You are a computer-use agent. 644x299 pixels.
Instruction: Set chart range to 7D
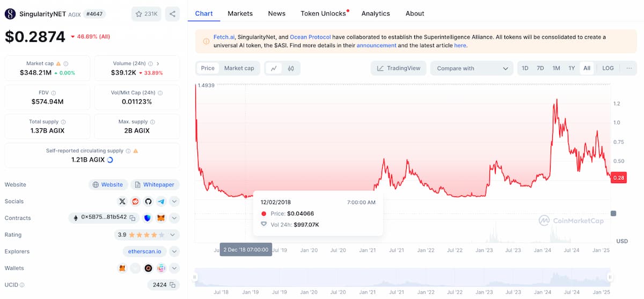(540, 68)
